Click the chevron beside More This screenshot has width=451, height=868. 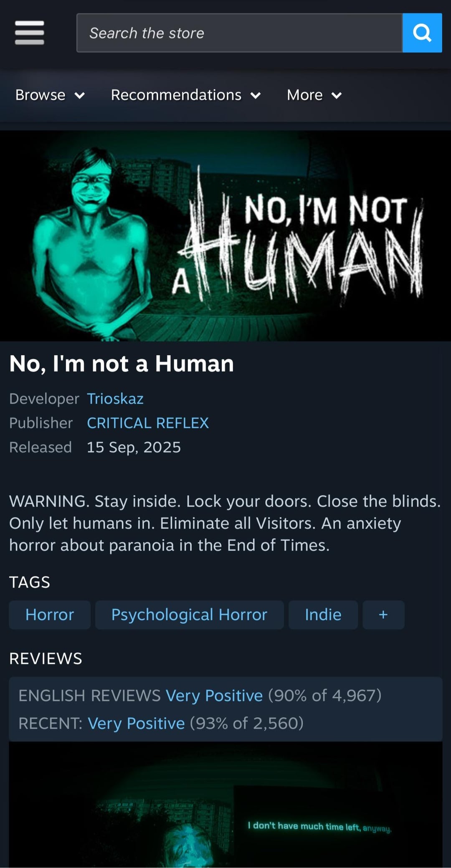pyautogui.click(x=337, y=96)
